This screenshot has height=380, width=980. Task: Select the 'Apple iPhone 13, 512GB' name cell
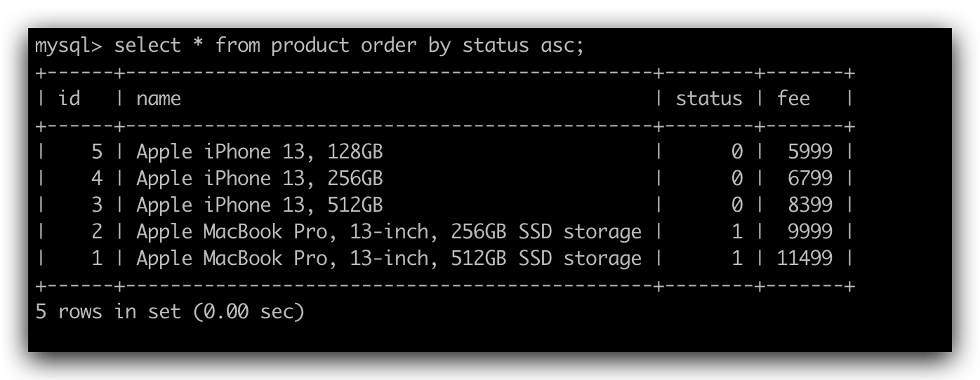[259, 205]
